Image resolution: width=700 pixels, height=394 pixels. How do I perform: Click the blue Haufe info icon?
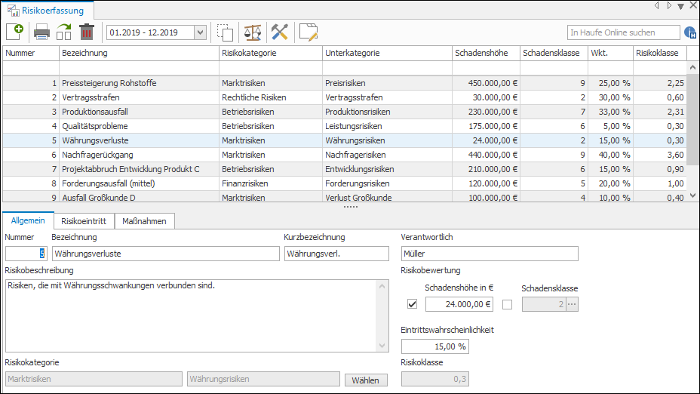point(690,33)
